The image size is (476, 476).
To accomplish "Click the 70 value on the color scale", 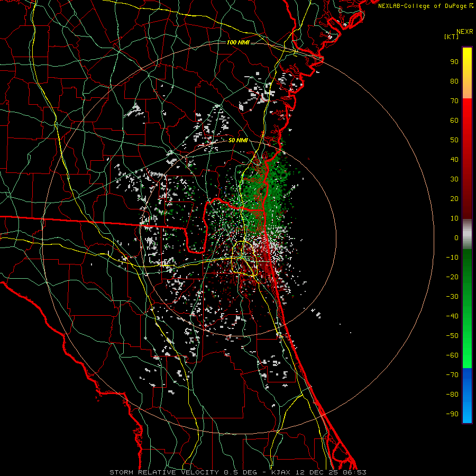I will click(454, 101).
